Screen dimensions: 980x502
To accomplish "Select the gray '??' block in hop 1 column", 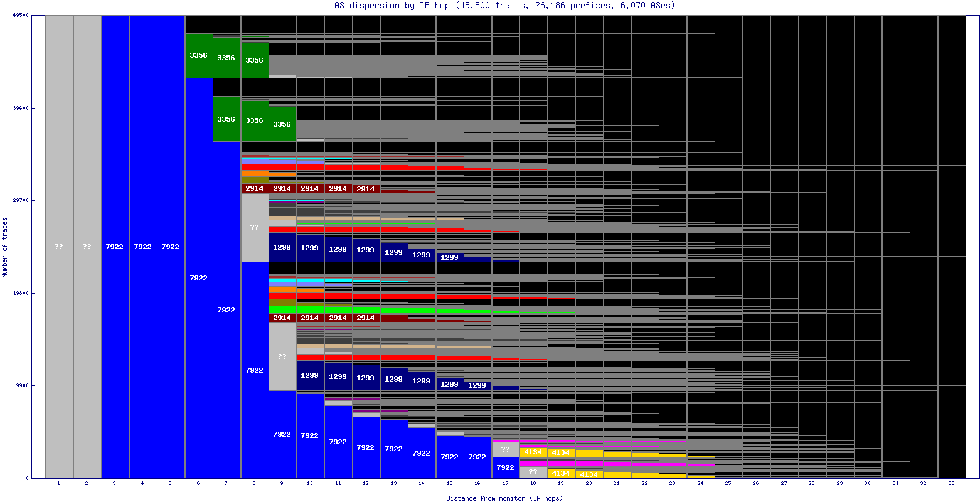I will [x=59, y=247].
